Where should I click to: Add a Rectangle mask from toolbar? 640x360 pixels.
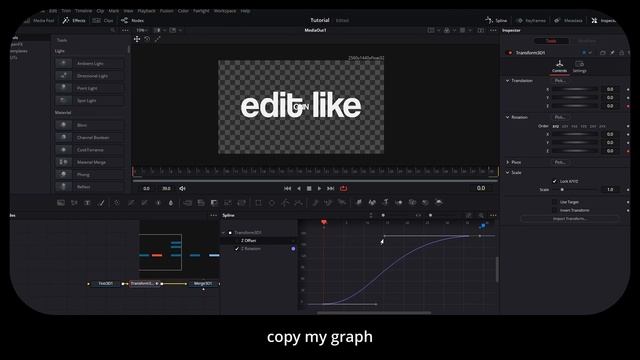click(x=258, y=202)
